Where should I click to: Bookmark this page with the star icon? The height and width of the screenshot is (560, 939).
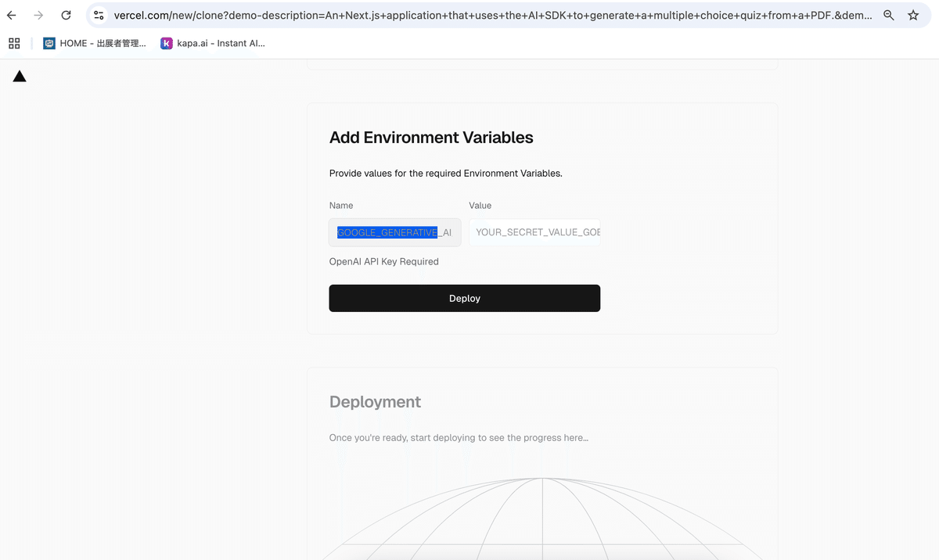[x=913, y=15]
